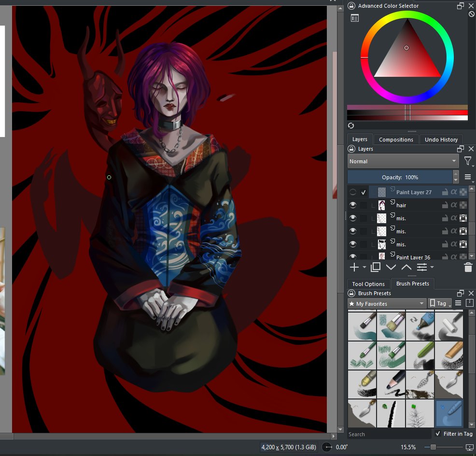Hide the hair layer
This screenshot has width=476, height=456.
(353, 205)
